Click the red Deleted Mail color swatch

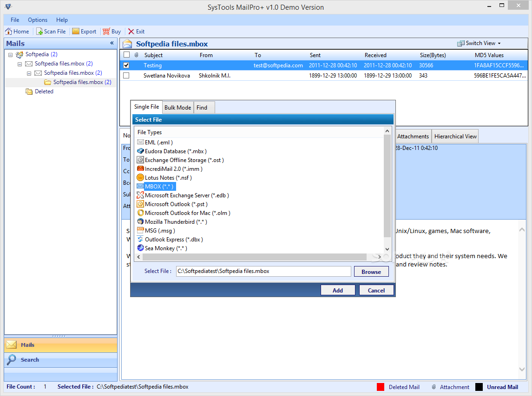[x=381, y=387]
